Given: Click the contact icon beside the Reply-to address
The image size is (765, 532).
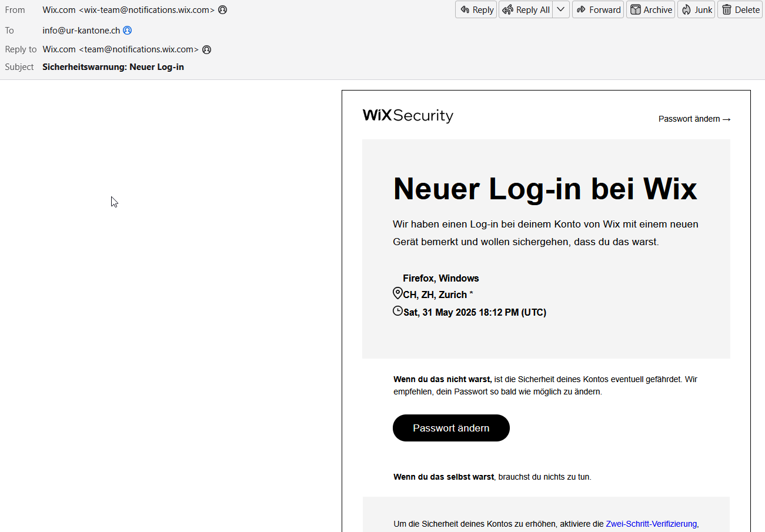Looking at the screenshot, I should tap(206, 49).
